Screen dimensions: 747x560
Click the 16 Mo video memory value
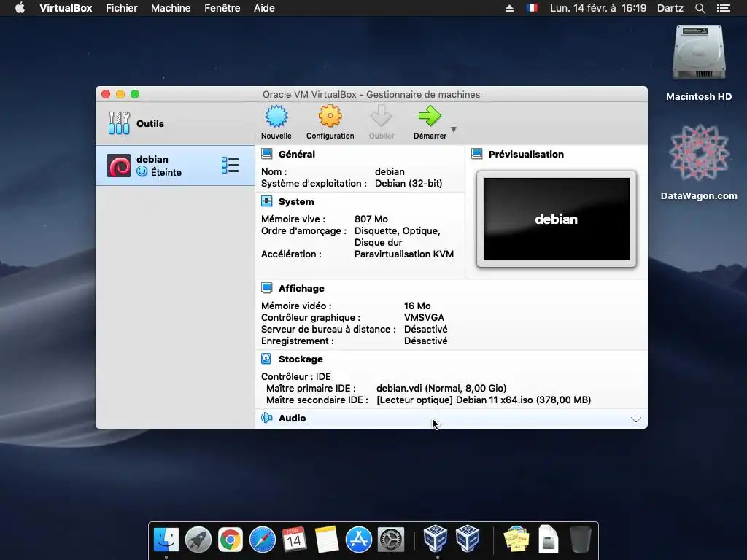tap(417, 306)
